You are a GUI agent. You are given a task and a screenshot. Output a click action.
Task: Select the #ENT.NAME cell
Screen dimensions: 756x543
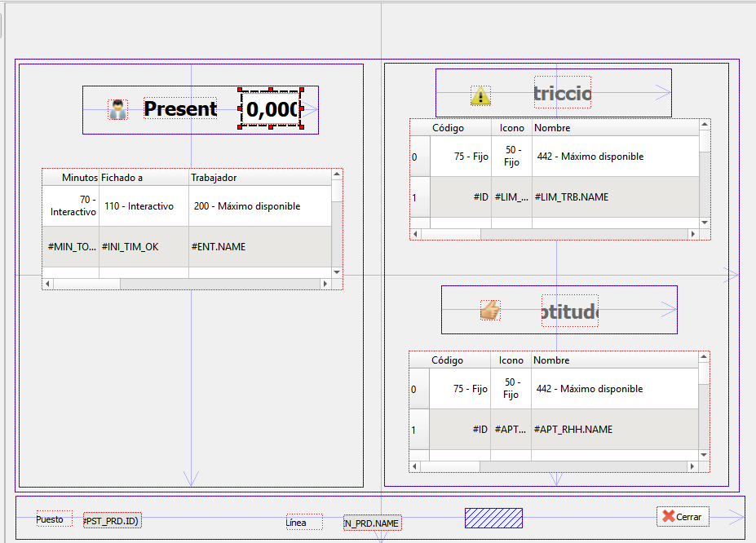(260, 247)
